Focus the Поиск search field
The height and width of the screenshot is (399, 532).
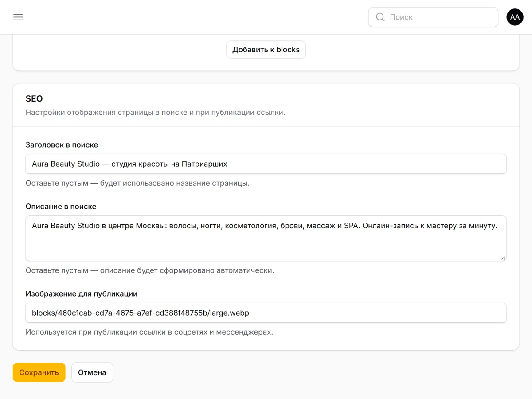coord(433,17)
